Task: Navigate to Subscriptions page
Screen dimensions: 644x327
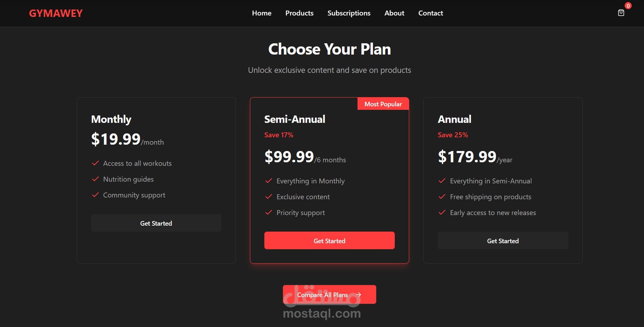Action: [x=349, y=13]
